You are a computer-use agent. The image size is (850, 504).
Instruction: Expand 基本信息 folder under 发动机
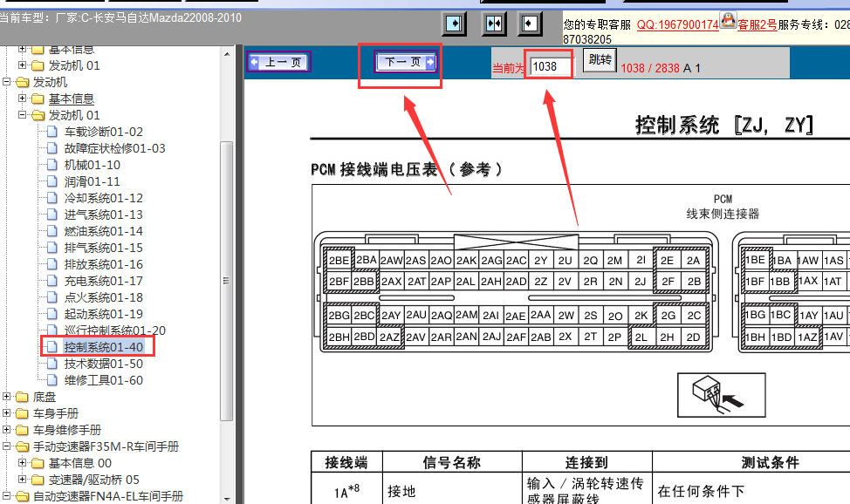[22, 98]
